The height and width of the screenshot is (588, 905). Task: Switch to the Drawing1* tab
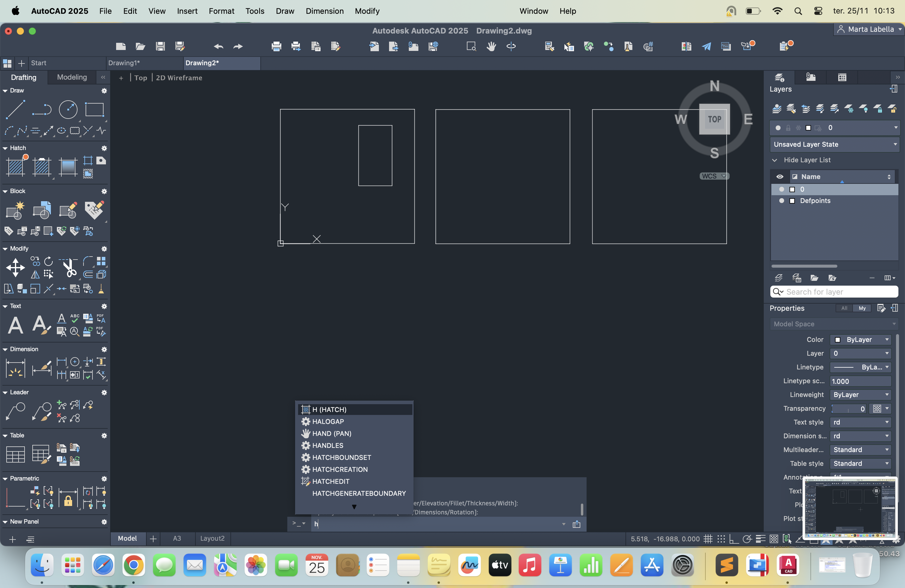pos(124,63)
